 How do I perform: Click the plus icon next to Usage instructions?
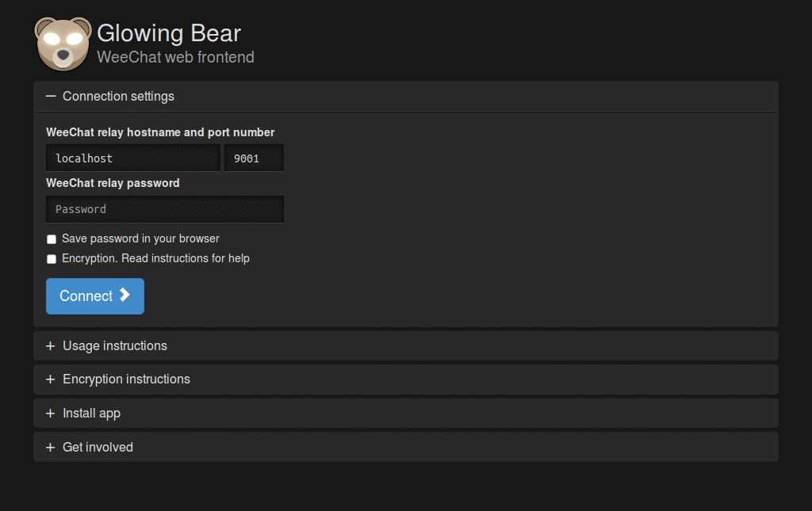point(51,345)
